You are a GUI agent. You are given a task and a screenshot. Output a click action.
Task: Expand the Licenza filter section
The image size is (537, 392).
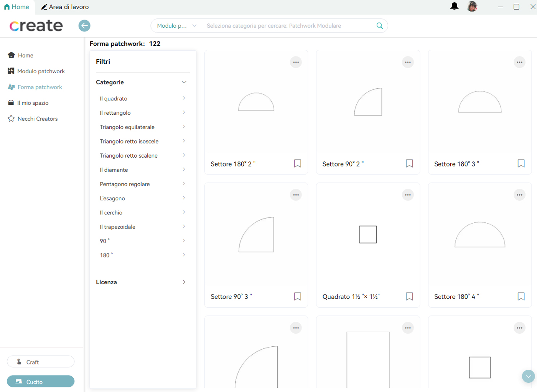pos(184,282)
